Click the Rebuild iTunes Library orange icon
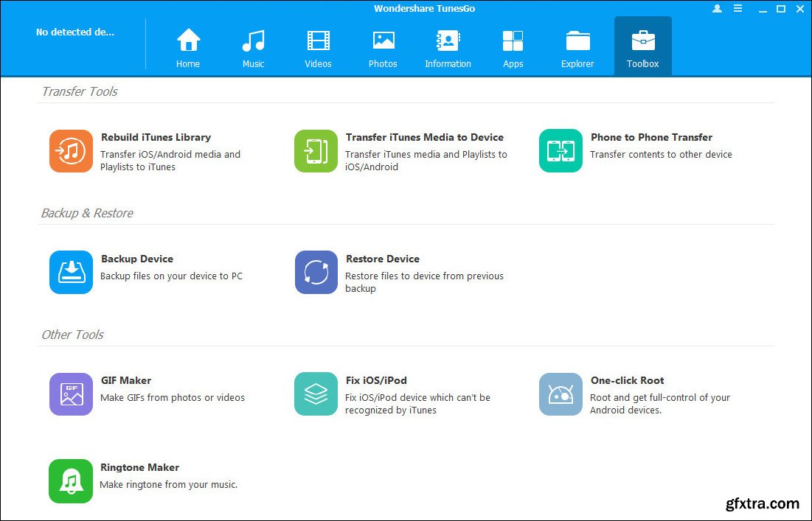Viewport: 812px width, 521px height. tap(71, 151)
